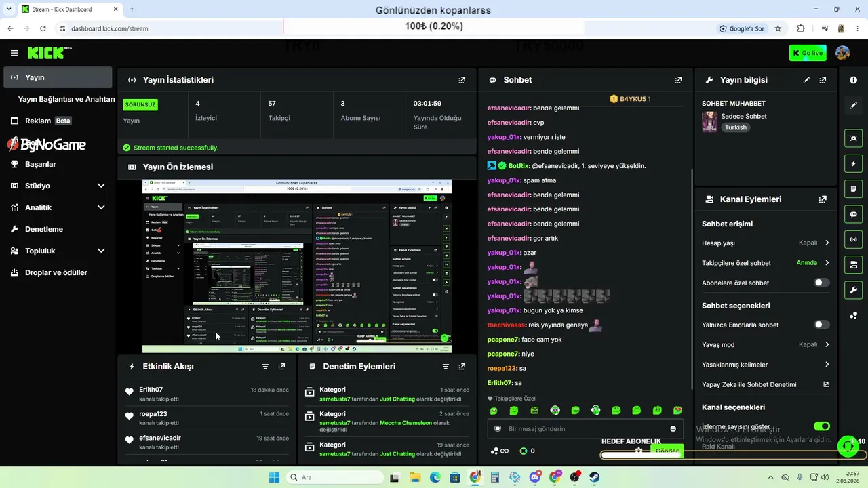Expand the Stüdyo sidebar section

point(101,186)
